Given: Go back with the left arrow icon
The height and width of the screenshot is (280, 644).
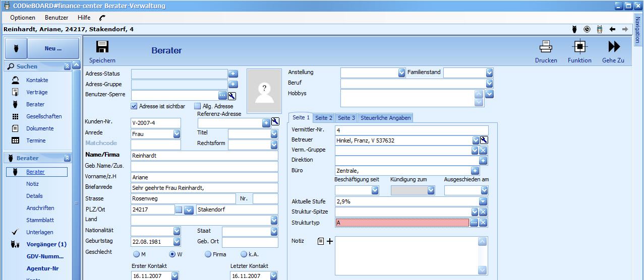Looking at the screenshot, I should pyautogui.click(x=612, y=29).
